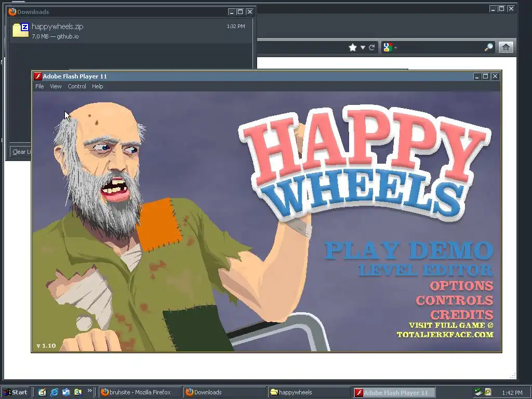
Task: Switch to the Downloads taskbar button
Action: point(224,392)
